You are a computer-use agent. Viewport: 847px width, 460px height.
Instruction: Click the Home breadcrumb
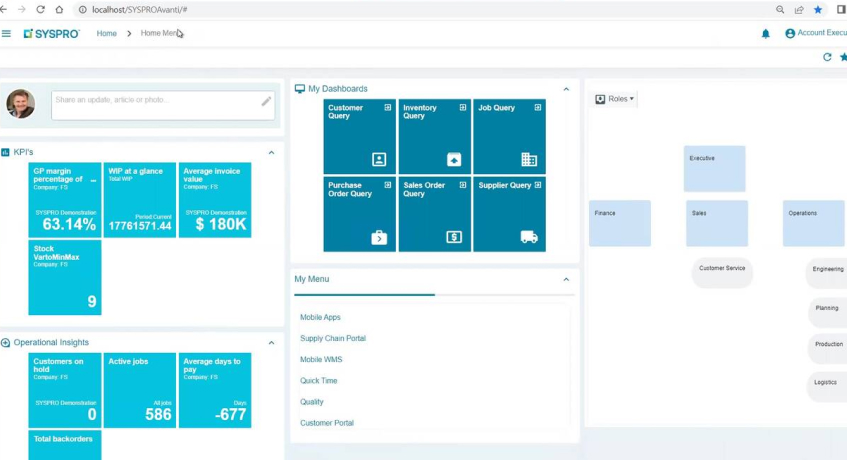coord(106,33)
